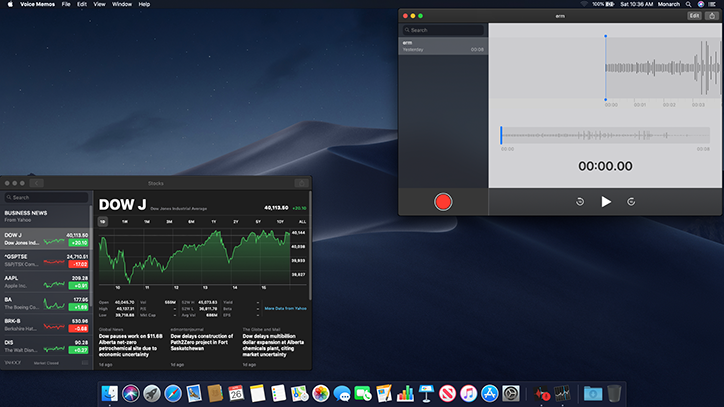Open Business News From Yahoo in Stocks
The height and width of the screenshot is (407, 724).
46,216
